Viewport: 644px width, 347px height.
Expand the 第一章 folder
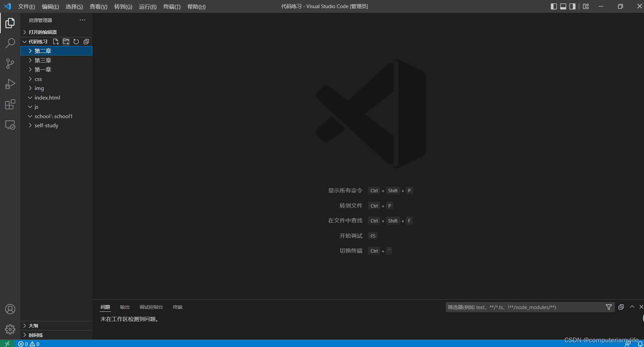point(56,69)
